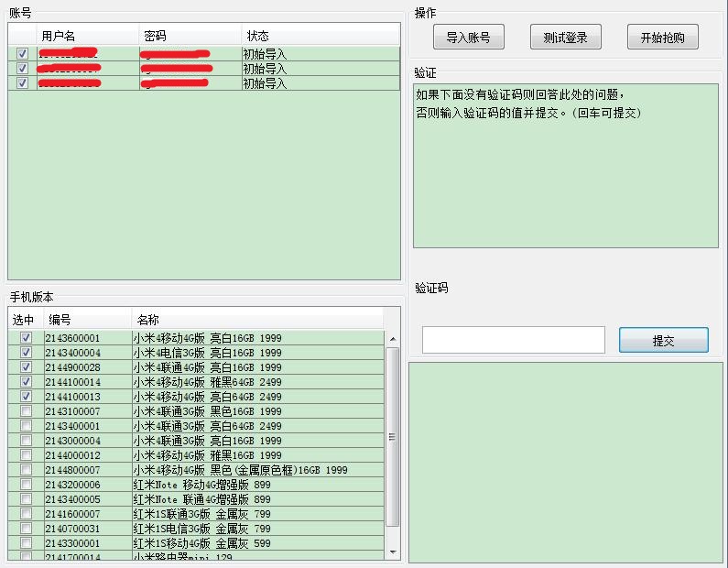Check phone model 2143400005 checkbox
This screenshot has width=728, height=568.
[x=26, y=498]
